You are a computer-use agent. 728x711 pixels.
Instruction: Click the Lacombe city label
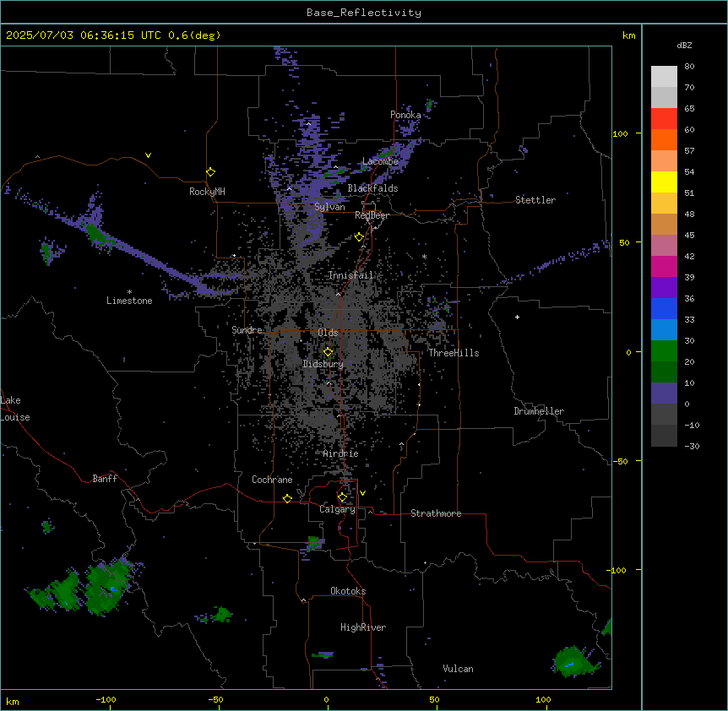(380, 161)
